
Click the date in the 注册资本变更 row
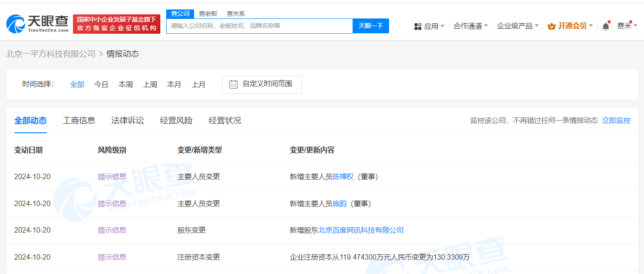pyautogui.click(x=32, y=257)
